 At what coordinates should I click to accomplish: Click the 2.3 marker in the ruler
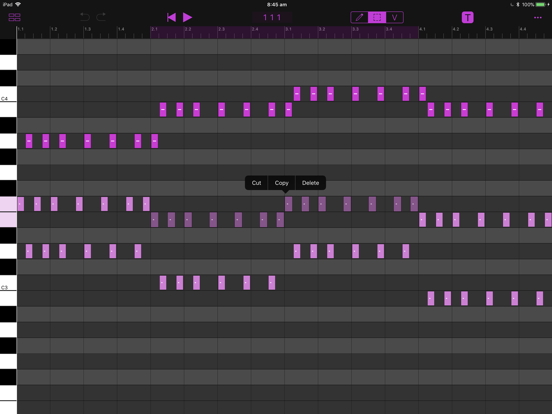[221, 29]
